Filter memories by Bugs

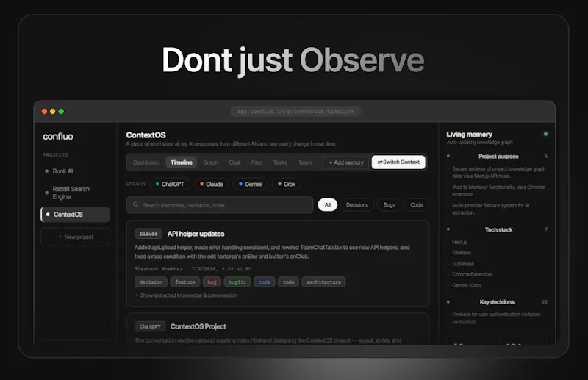(390, 205)
